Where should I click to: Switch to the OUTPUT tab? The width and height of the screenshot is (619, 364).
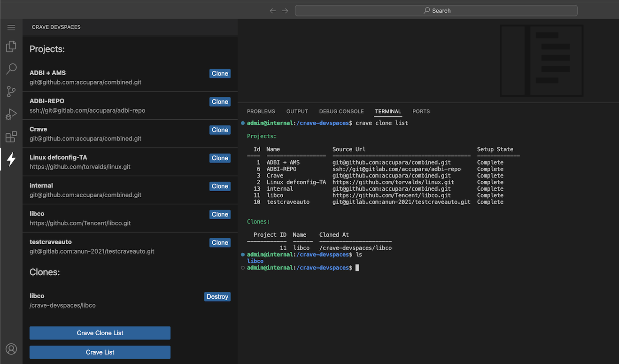[297, 111]
